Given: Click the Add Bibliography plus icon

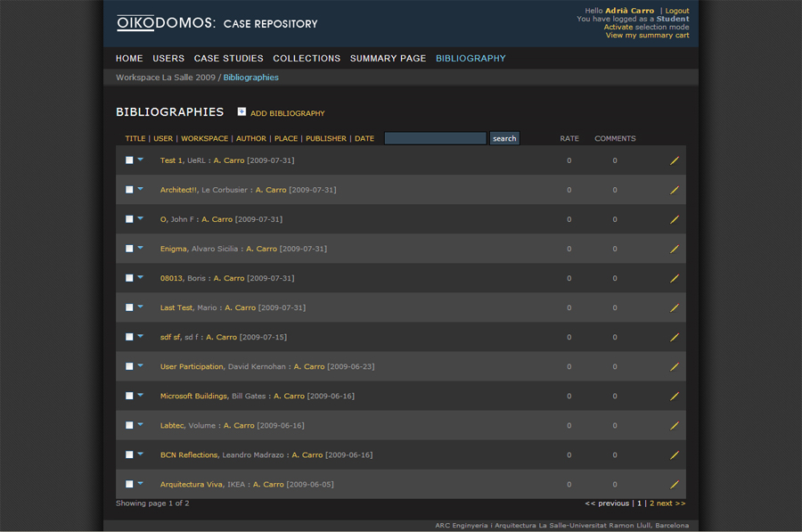Looking at the screenshot, I should 241,112.
